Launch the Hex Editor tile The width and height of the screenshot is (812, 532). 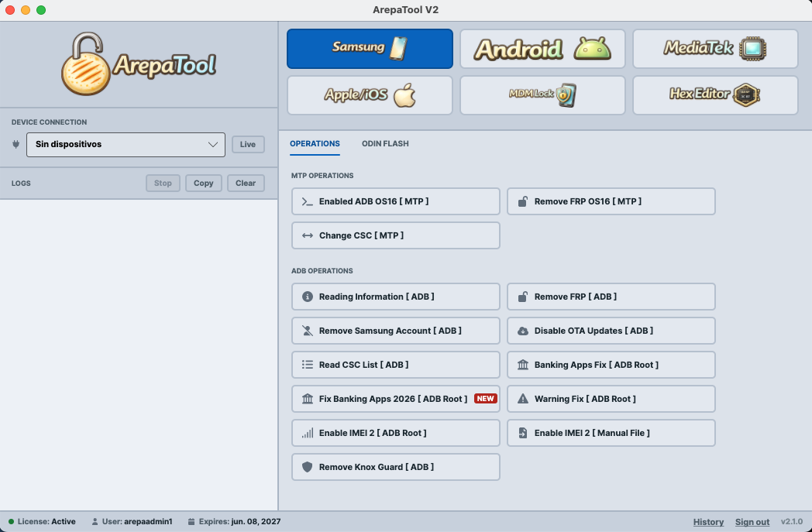click(715, 95)
